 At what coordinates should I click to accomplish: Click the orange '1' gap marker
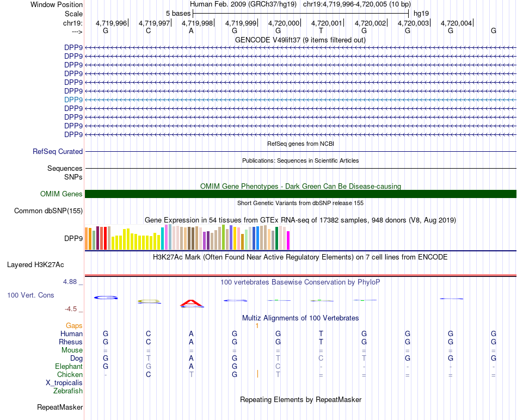pos(257,326)
